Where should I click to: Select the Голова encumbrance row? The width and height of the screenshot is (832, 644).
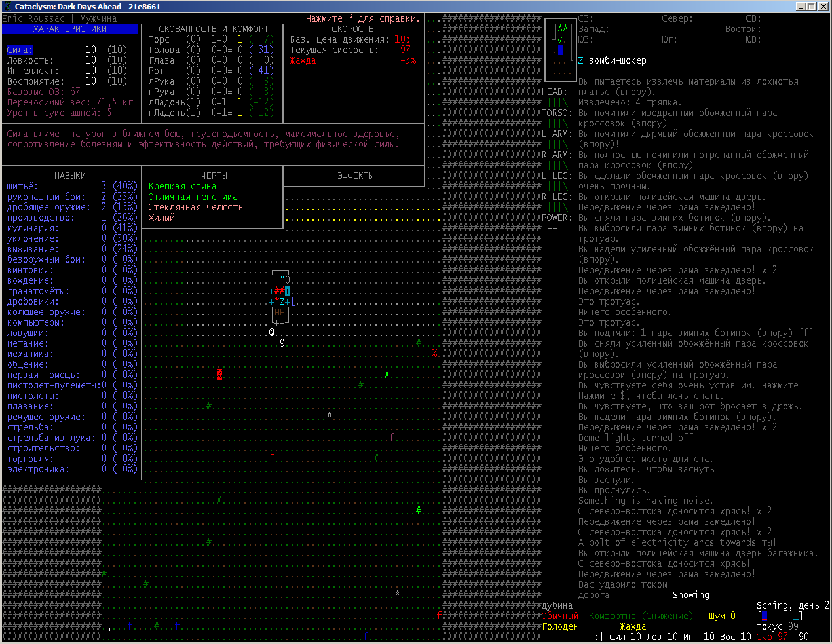coord(211,50)
